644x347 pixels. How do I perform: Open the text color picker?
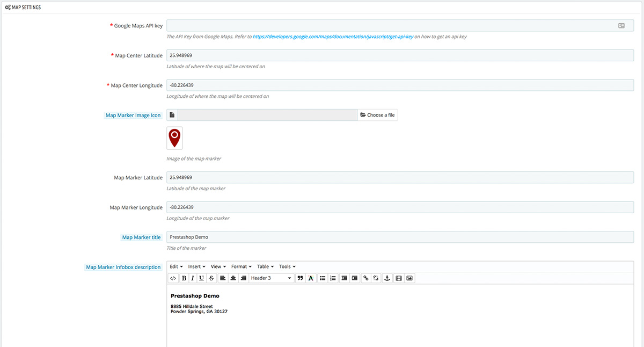coord(310,278)
